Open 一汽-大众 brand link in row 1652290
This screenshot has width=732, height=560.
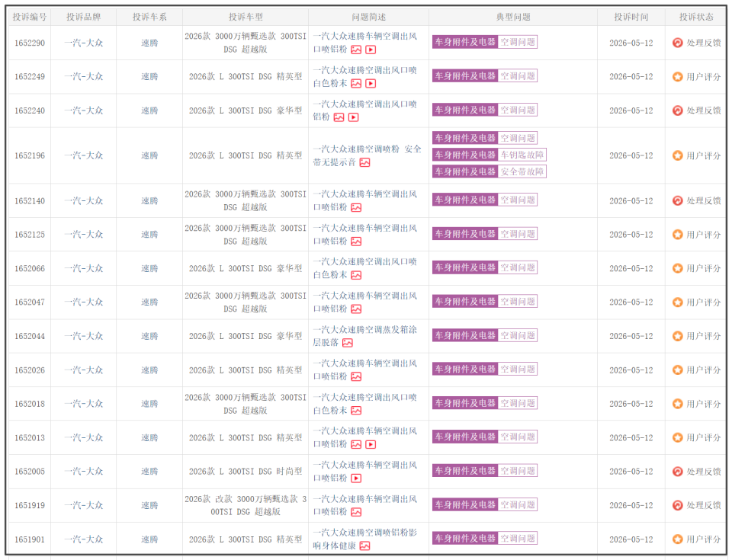(x=84, y=43)
